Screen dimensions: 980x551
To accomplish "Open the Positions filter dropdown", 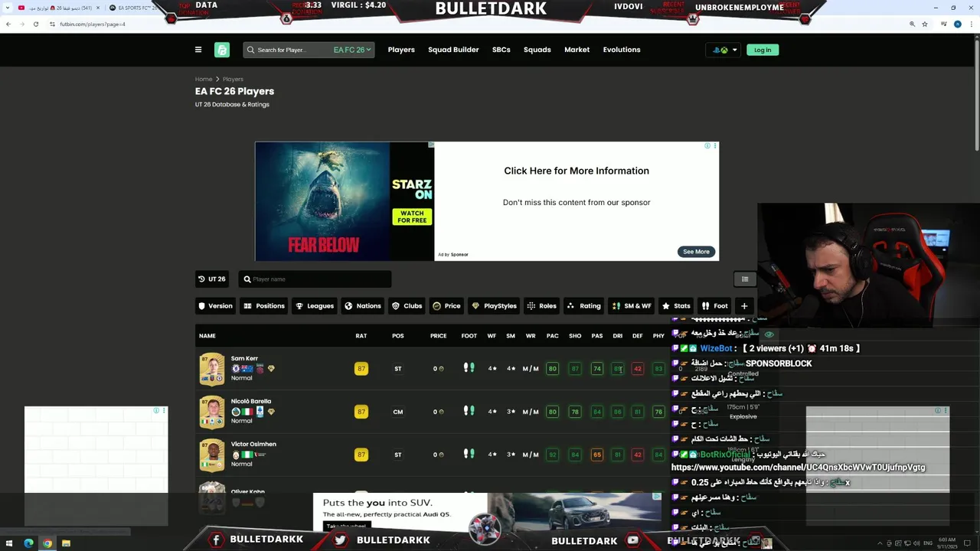I will coord(264,306).
